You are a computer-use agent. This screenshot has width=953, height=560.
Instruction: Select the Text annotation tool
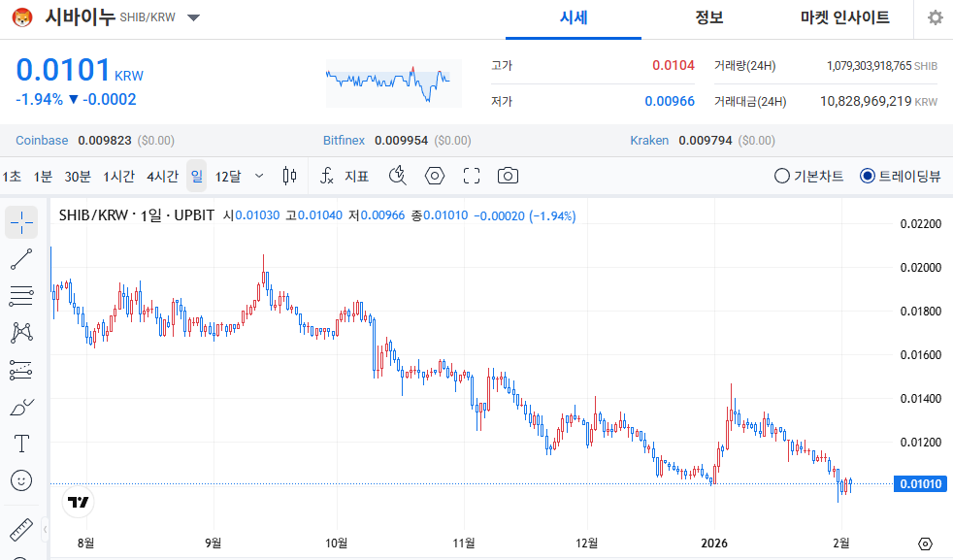tap(21, 444)
